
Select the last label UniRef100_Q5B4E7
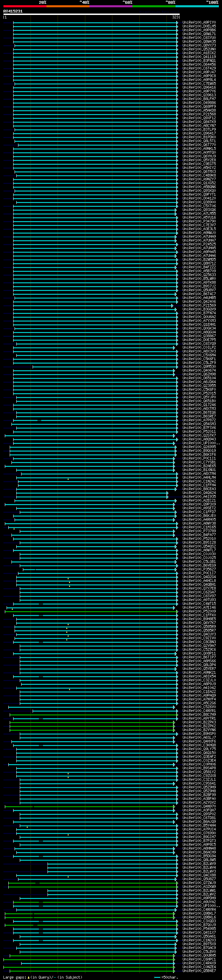tap(199, 971)
